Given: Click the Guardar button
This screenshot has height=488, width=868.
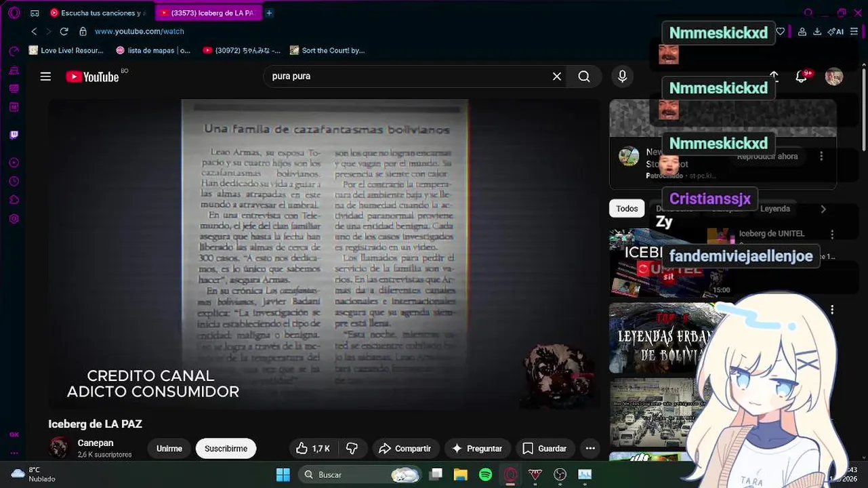Looking at the screenshot, I should point(545,448).
